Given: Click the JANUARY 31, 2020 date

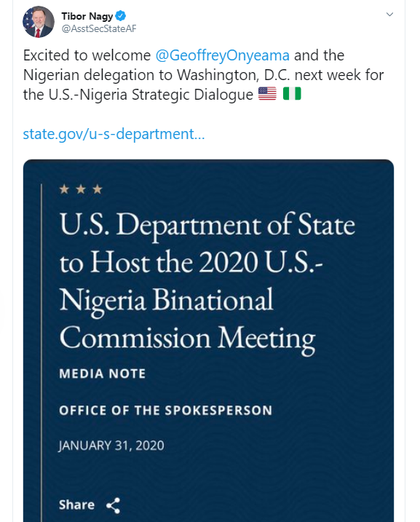Looking at the screenshot, I should 111,446.
